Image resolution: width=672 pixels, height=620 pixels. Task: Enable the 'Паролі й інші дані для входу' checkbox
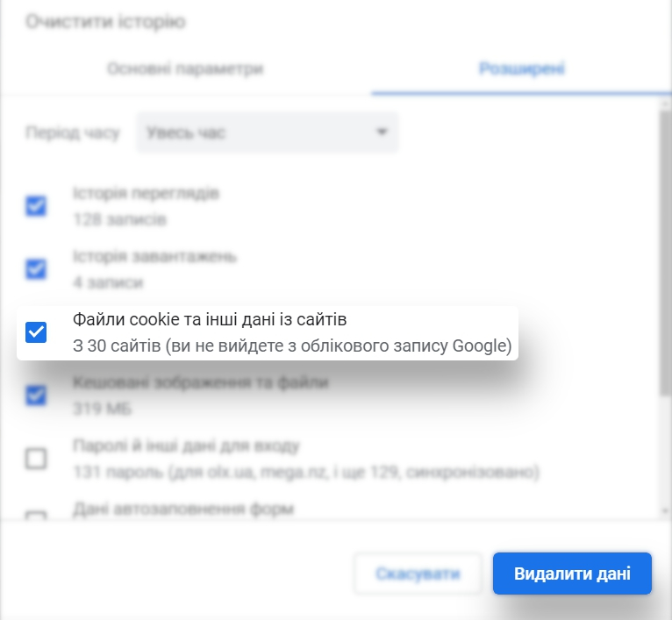click(x=36, y=459)
